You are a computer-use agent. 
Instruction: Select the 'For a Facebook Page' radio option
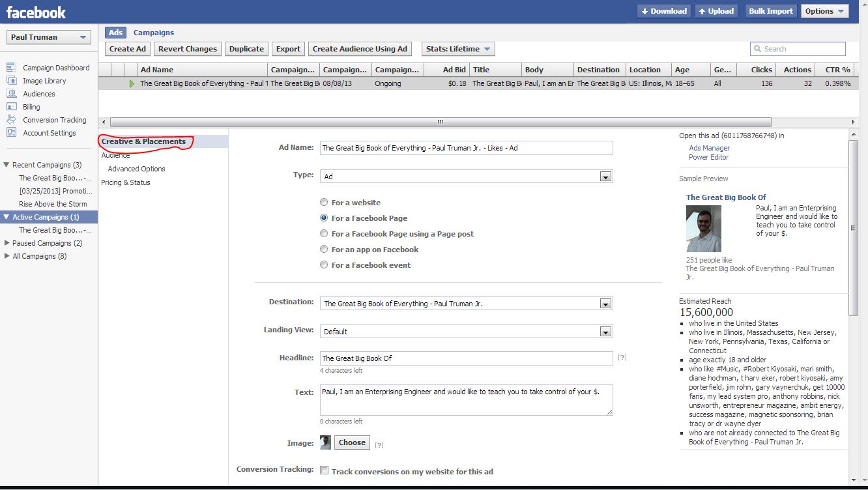[324, 218]
